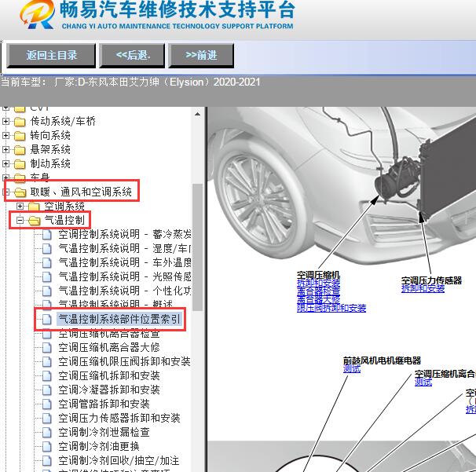476x472 pixels.
Task: Click the open folder icon for 取暖、通风和空调系统
Action: (20, 192)
